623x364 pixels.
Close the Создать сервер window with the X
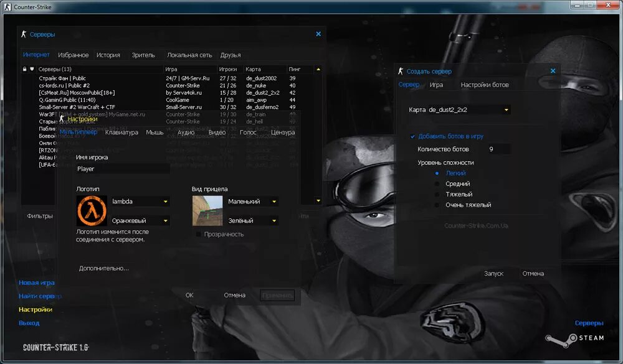(x=553, y=71)
